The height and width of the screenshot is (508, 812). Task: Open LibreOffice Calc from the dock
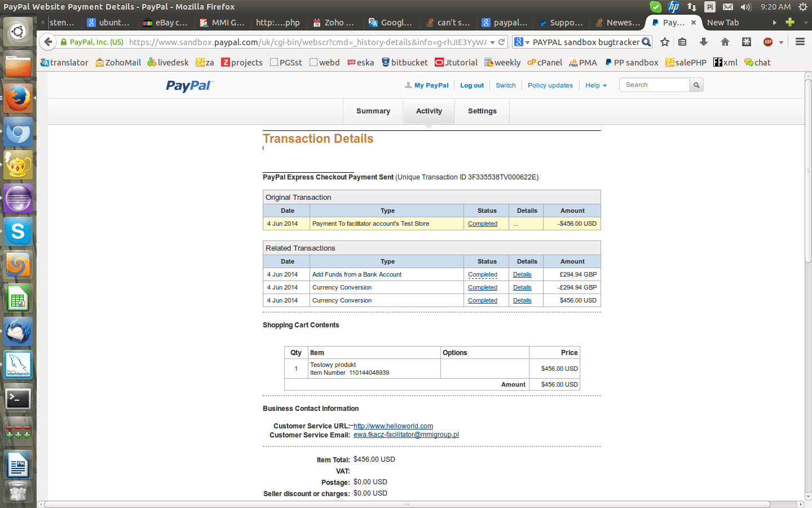(x=18, y=298)
